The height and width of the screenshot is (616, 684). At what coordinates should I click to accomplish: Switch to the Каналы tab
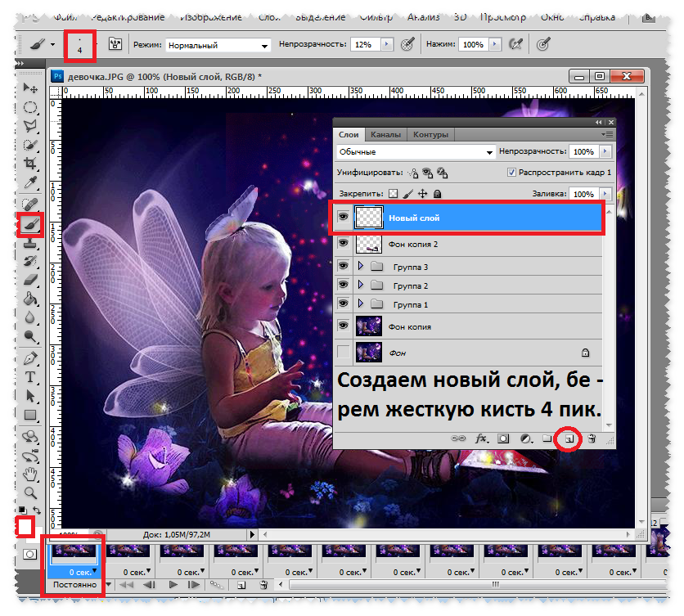[x=385, y=135]
